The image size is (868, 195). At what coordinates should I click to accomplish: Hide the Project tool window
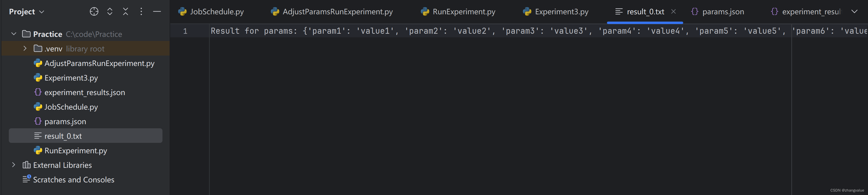pos(157,11)
